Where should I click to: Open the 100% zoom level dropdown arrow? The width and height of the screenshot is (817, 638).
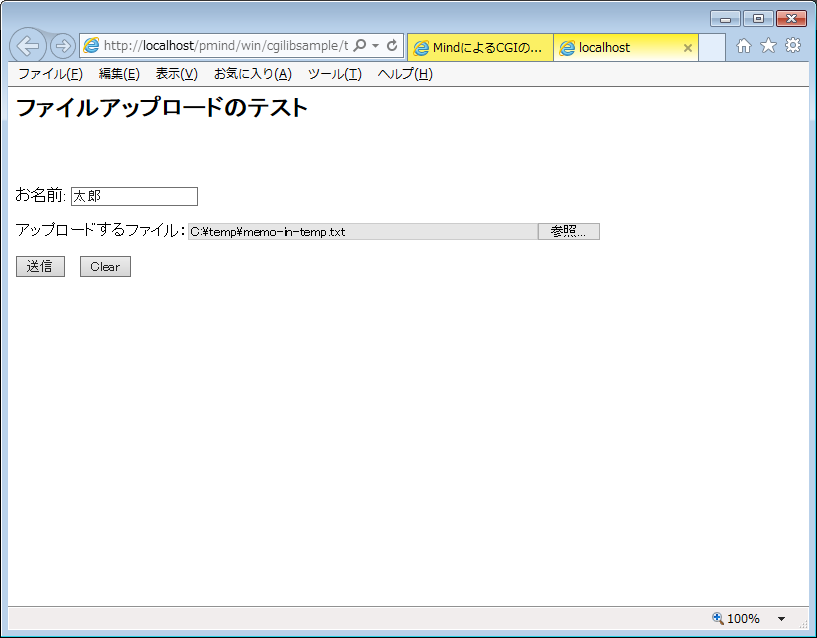pyautogui.click(x=781, y=619)
